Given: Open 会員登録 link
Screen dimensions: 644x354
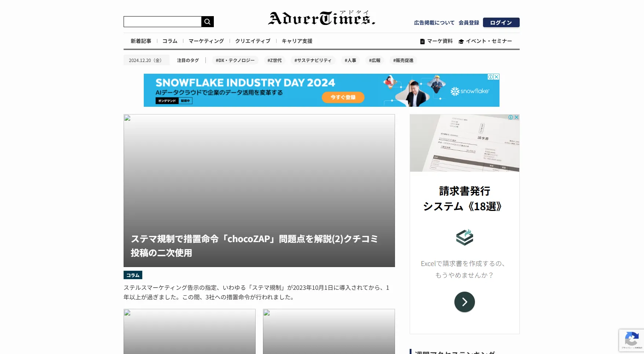Looking at the screenshot, I should click(469, 23).
